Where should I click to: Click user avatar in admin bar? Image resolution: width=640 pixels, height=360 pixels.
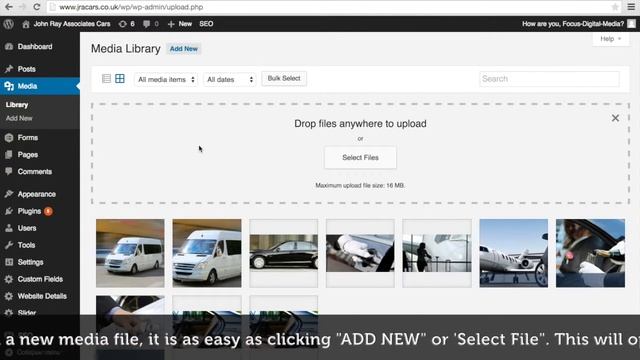[x=631, y=24]
